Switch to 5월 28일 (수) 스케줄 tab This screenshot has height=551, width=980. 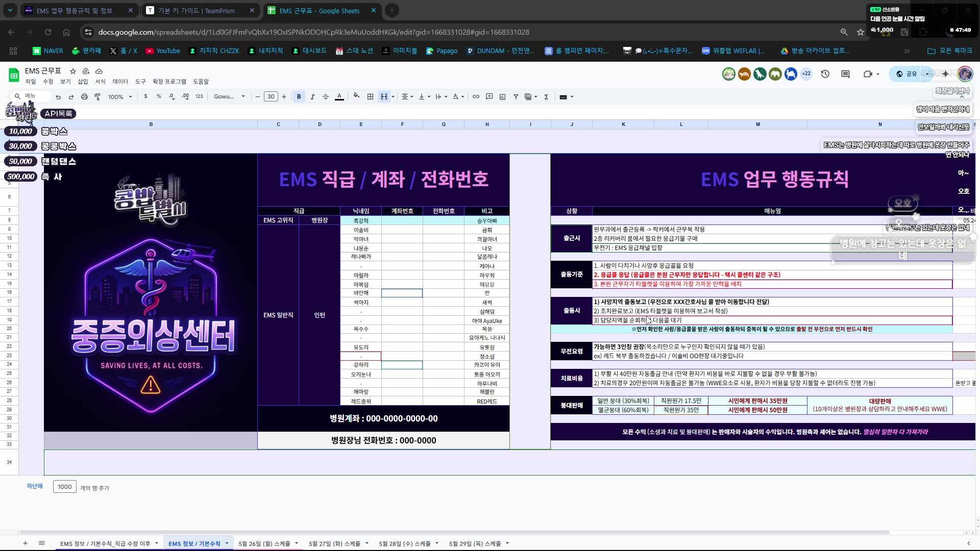(x=405, y=544)
